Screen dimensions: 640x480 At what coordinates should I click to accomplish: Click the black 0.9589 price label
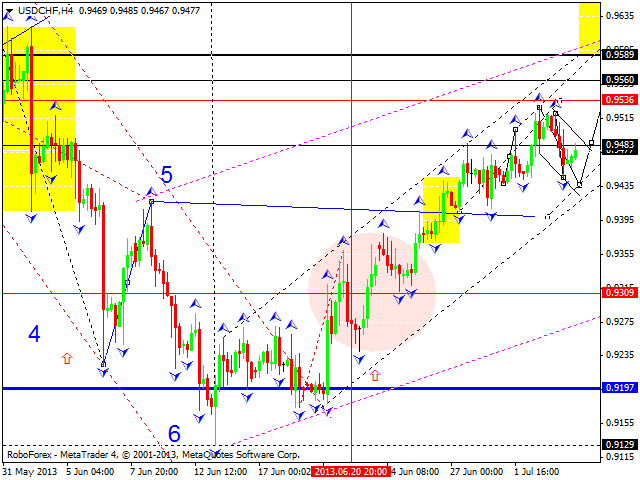click(x=619, y=54)
